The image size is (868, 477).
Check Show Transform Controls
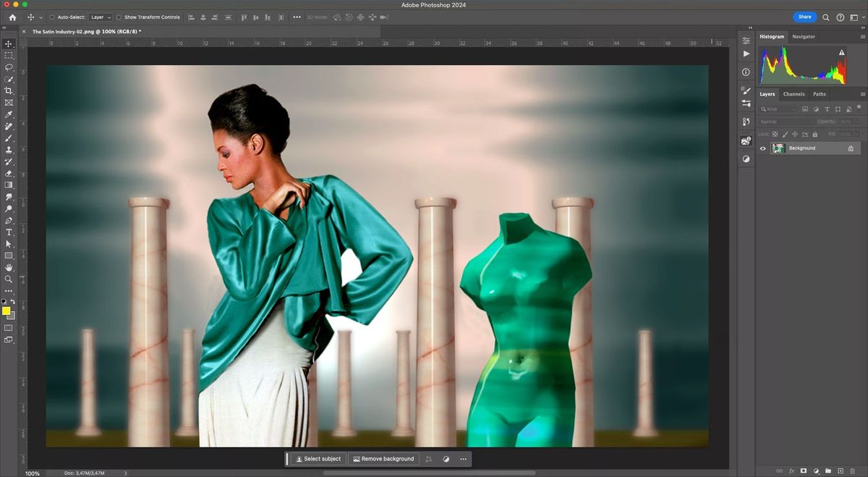[119, 17]
